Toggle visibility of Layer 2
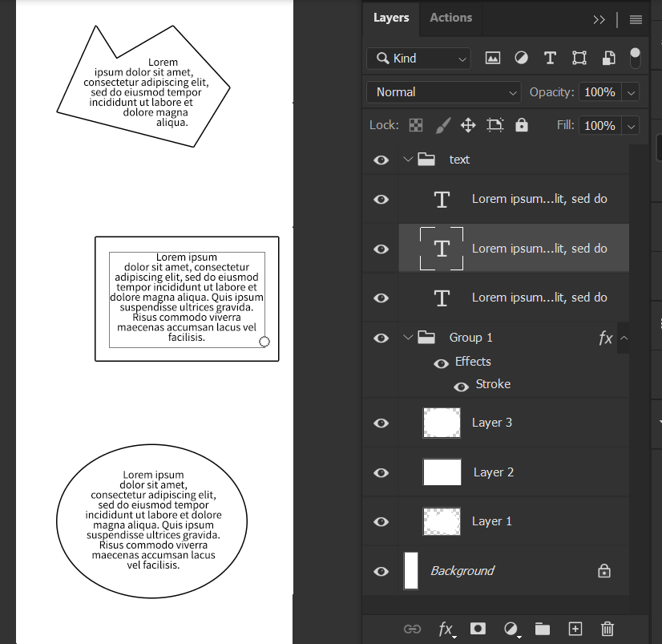 point(381,472)
